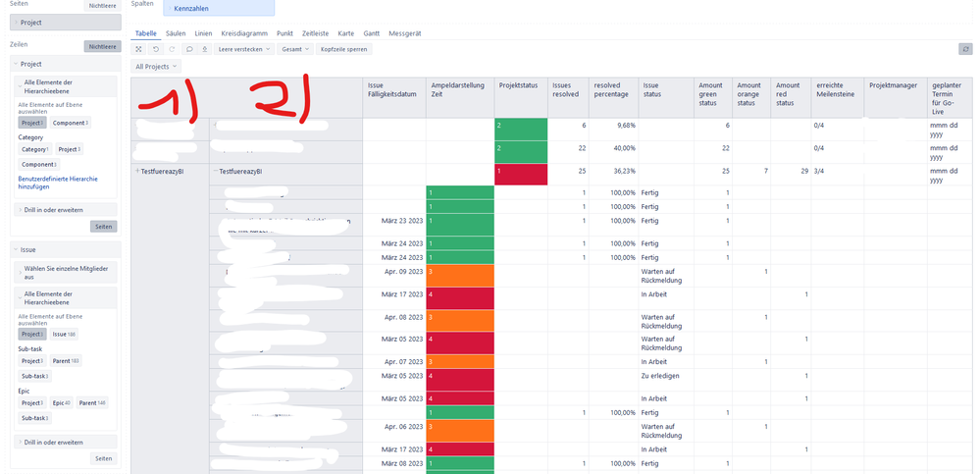Viewport: 980px width, 474px height.
Task: Open the Gesamt dropdown
Action: coord(295,49)
